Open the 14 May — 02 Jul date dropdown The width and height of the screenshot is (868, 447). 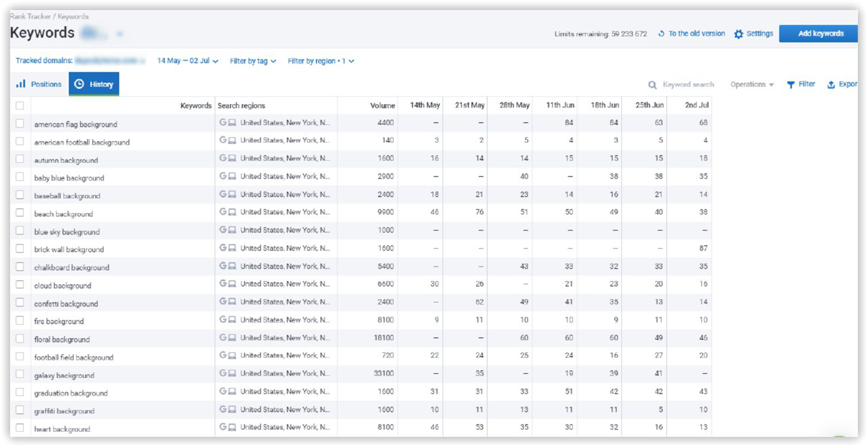[x=187, y=61]
